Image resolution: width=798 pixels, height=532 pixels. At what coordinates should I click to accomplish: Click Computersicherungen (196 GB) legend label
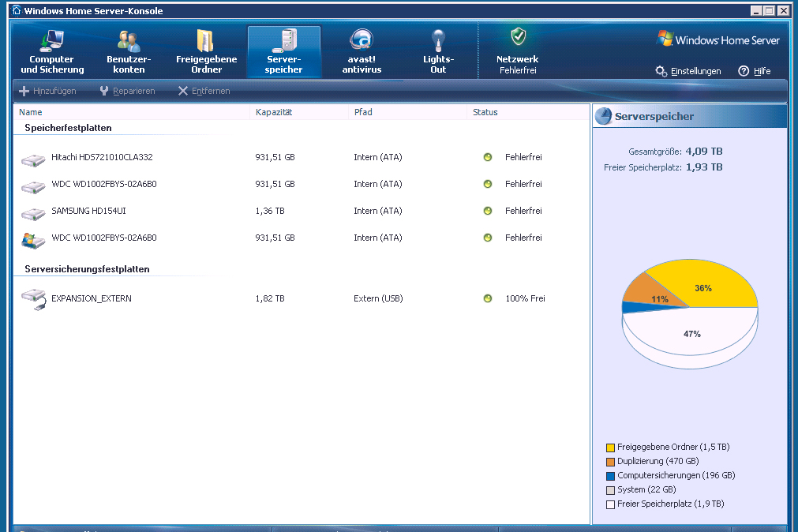coord(676,475)
